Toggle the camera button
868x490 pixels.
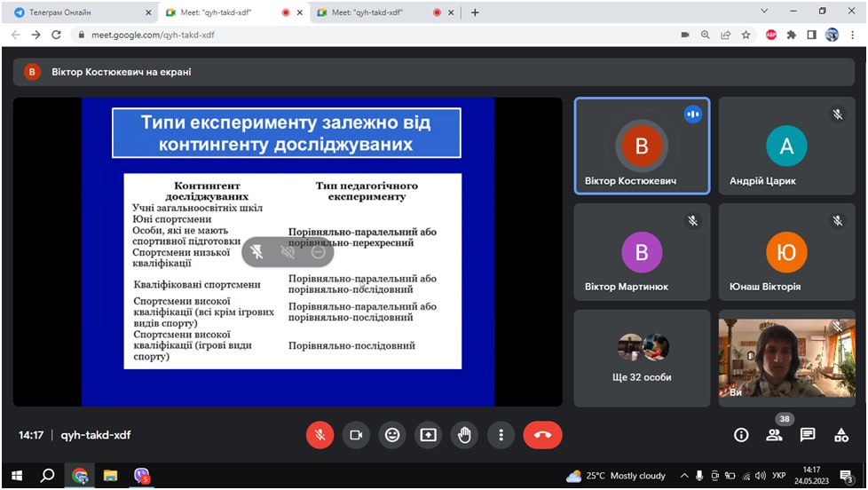pos(356,435)
